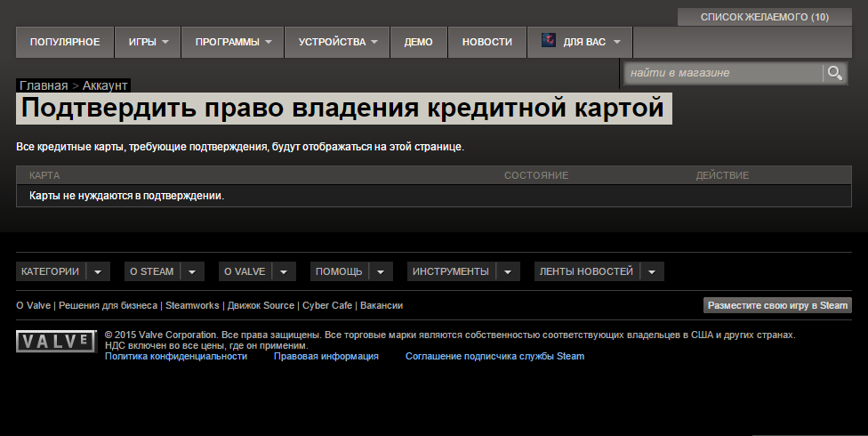Viewport: 868px width, 436px height.
Task: Open the "Новости" tab
Action: 486,42
